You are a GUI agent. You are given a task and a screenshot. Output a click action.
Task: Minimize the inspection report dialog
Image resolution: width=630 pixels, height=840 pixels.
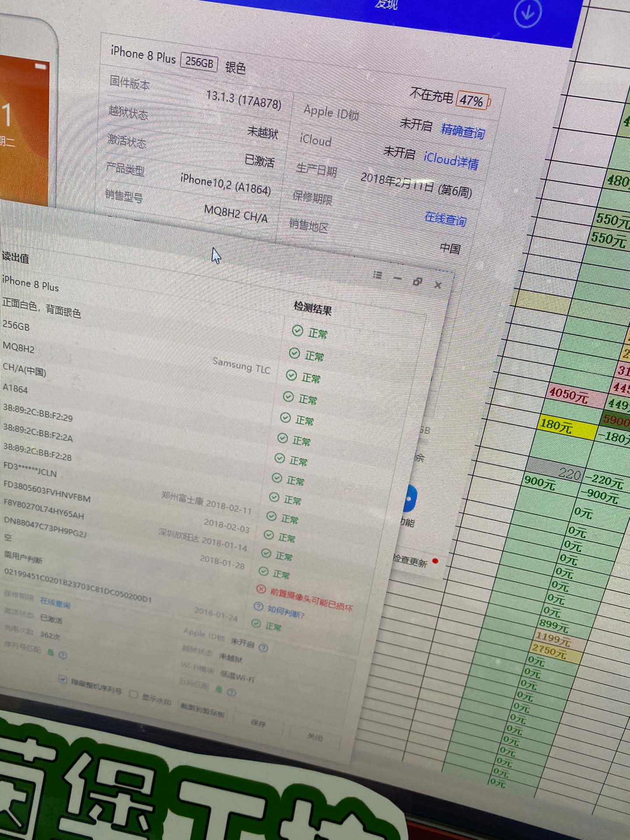coord(397,279)
